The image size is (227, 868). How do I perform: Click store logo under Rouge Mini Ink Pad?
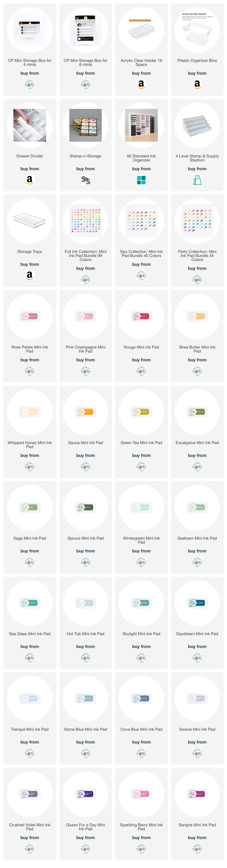[141, 371]
